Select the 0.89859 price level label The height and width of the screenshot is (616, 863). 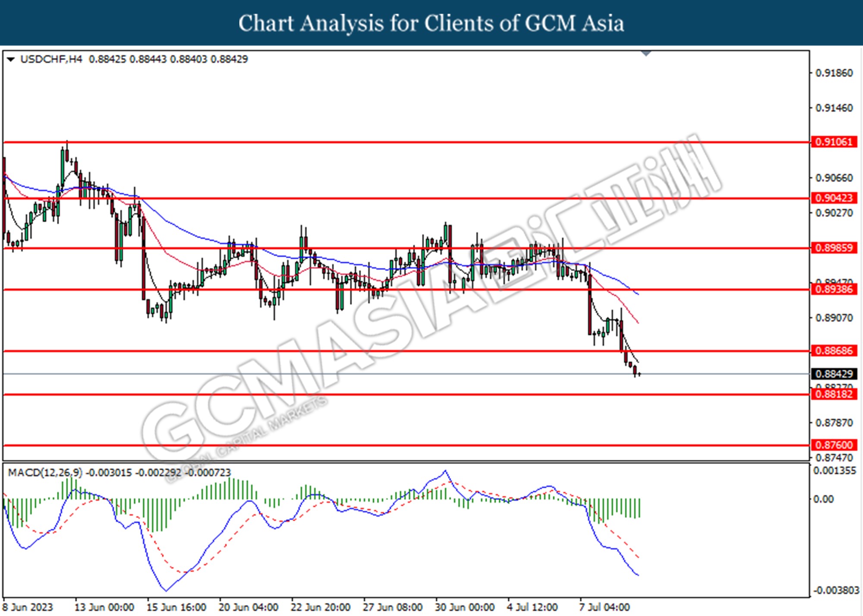point(834,248)
